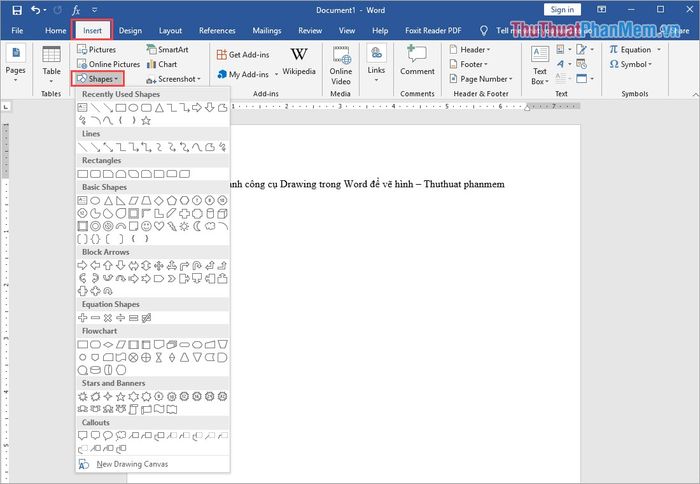Click the SmartArt icon
The width and height of the screenshot is (700, 484).
coord(165,49)
